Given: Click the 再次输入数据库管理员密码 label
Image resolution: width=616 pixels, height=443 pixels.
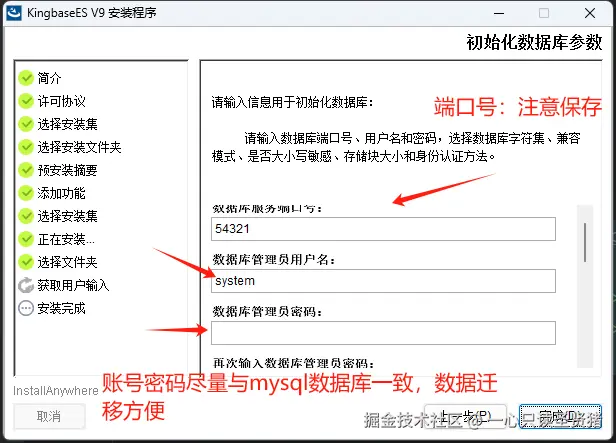Looking at the screenshot, I should [293, 363].
